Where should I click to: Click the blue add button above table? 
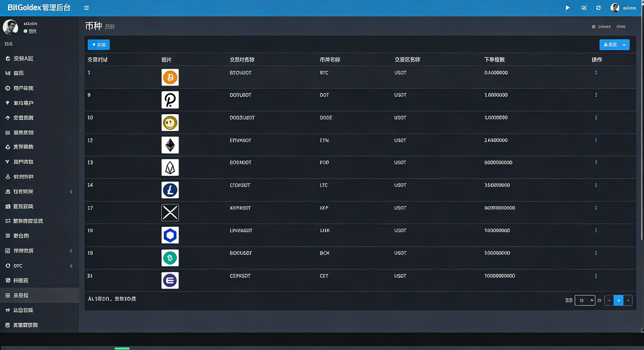tap(99, 45)
